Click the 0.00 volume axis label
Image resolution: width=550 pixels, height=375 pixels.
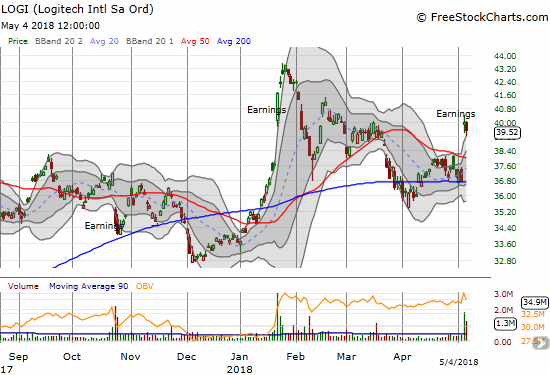pyautogui.click(x=502, y=342)
